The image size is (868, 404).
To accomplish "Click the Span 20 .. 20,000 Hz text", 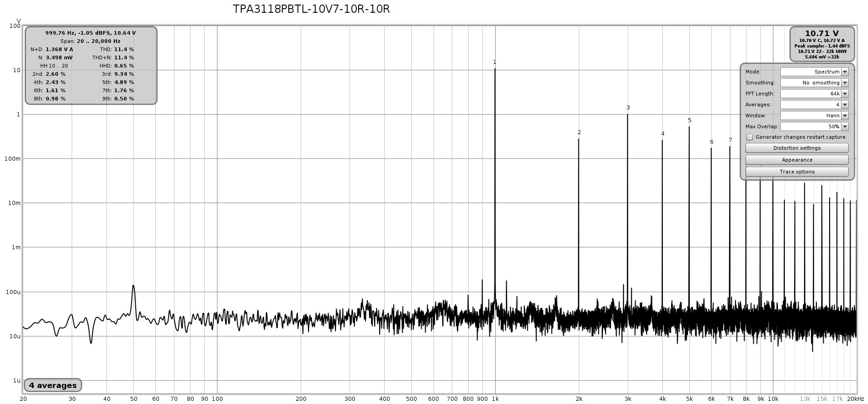I will point(90,41).
